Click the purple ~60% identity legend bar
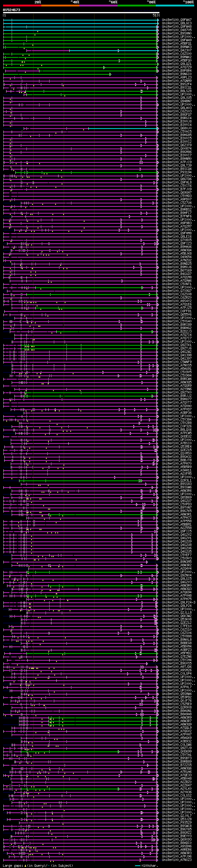The width and height of the screenshot is (197, 868). point(98,6)
